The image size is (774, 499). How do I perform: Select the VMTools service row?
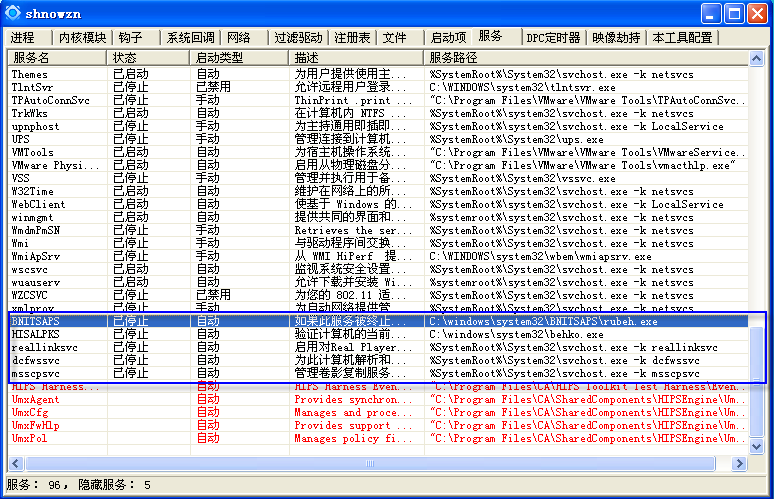[378, 153]
